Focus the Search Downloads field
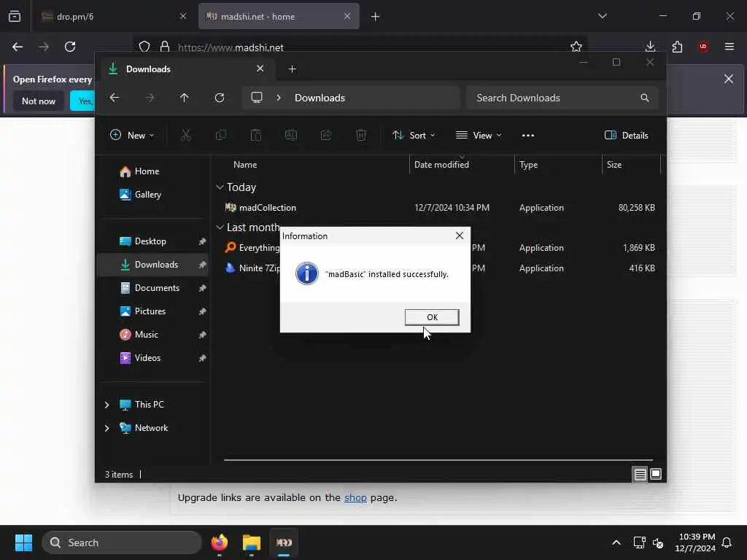Image resolution: width=747 pixels, height=560 pixels. [562, 98]
